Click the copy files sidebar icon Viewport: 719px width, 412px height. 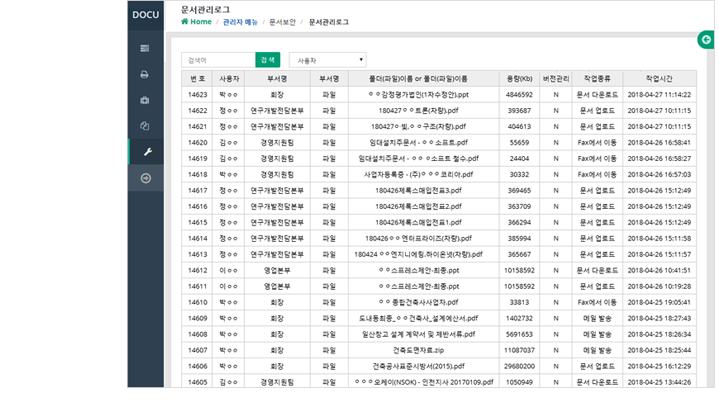tap(145, 126)
